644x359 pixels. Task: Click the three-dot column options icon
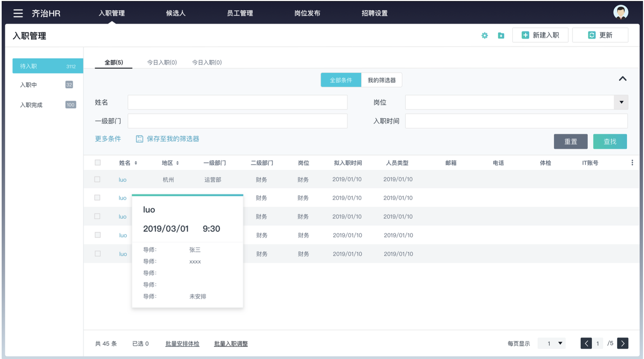(x=632, y=163)
